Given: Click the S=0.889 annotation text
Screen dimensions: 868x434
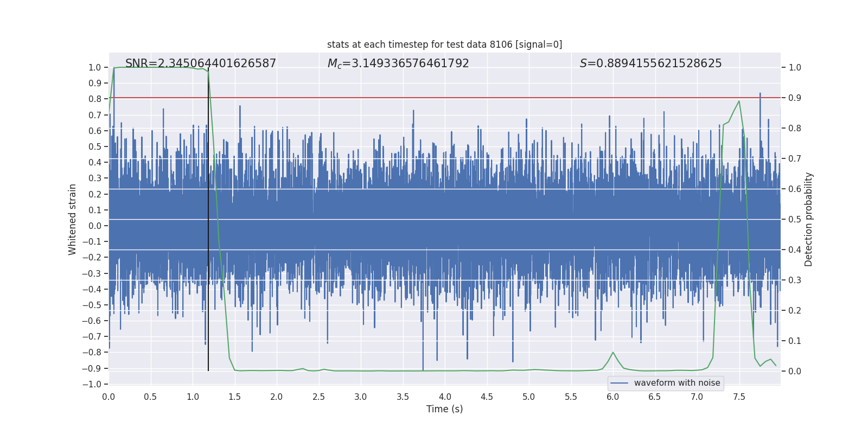Looking at the screenshot, I should click(x=650, y=63).
